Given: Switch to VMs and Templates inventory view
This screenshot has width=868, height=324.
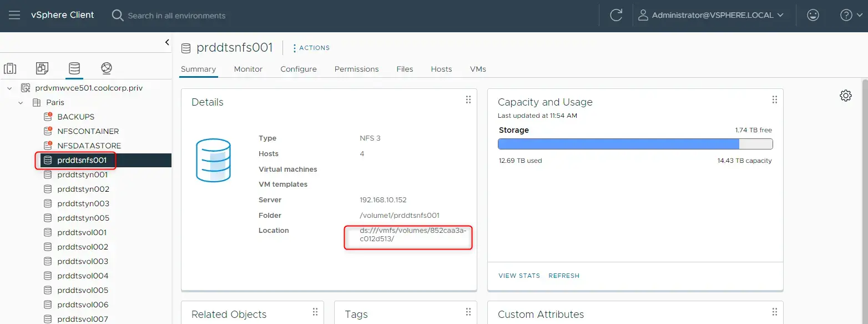Looking at the screenshot, I should tap(42, 68).
